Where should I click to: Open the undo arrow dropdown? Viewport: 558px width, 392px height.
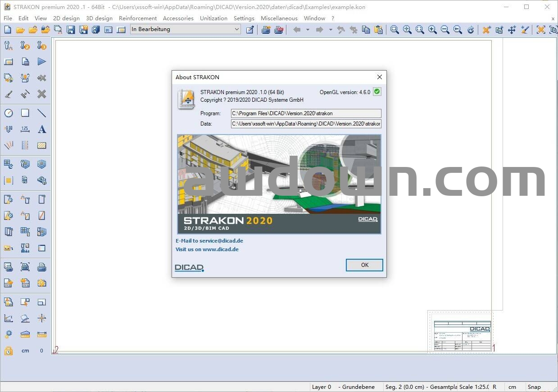(308, 30)
